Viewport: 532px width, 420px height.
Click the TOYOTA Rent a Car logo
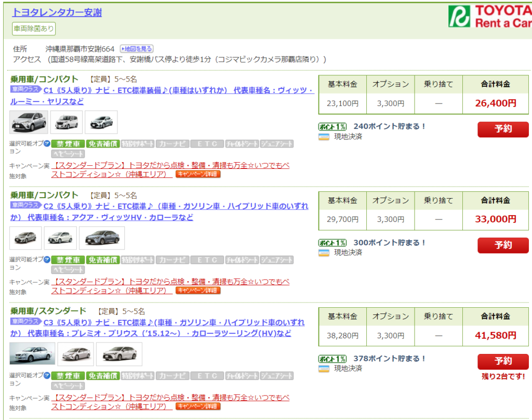point(490,16)
